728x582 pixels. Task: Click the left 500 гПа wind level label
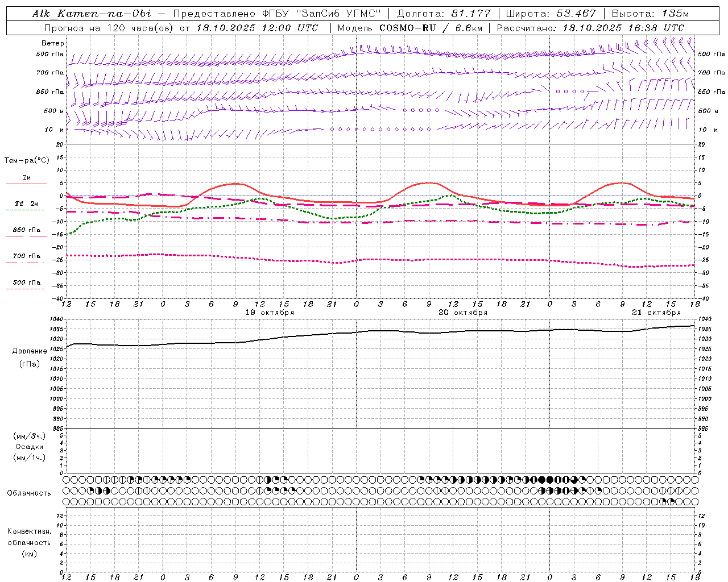[x=50, y=54]
